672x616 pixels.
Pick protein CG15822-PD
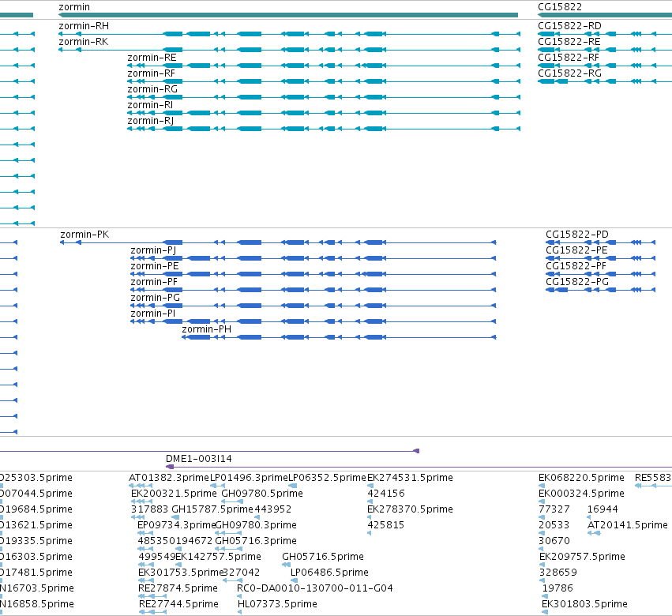tap(577, 235)
